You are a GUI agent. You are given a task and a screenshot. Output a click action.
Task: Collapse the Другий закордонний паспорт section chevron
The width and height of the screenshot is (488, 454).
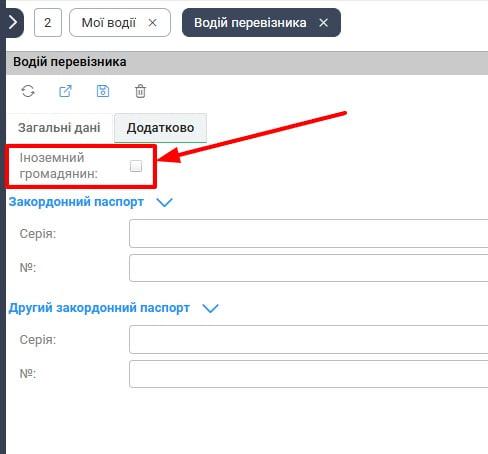point(211,308)
